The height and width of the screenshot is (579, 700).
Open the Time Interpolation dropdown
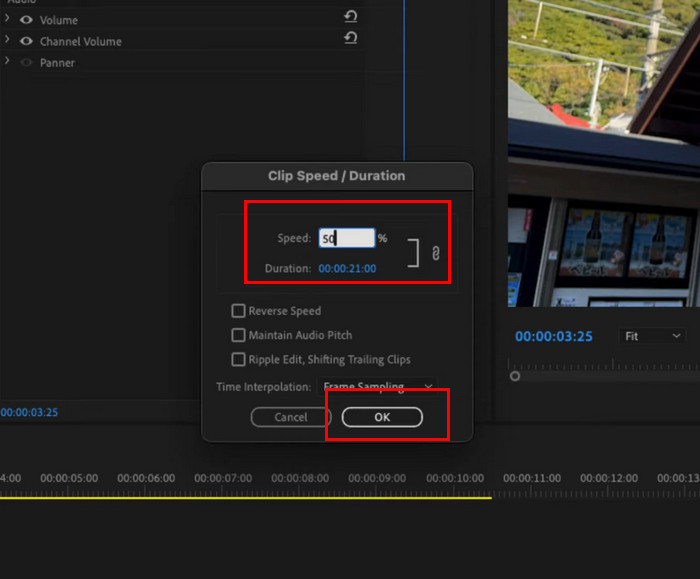pos(377,386)
